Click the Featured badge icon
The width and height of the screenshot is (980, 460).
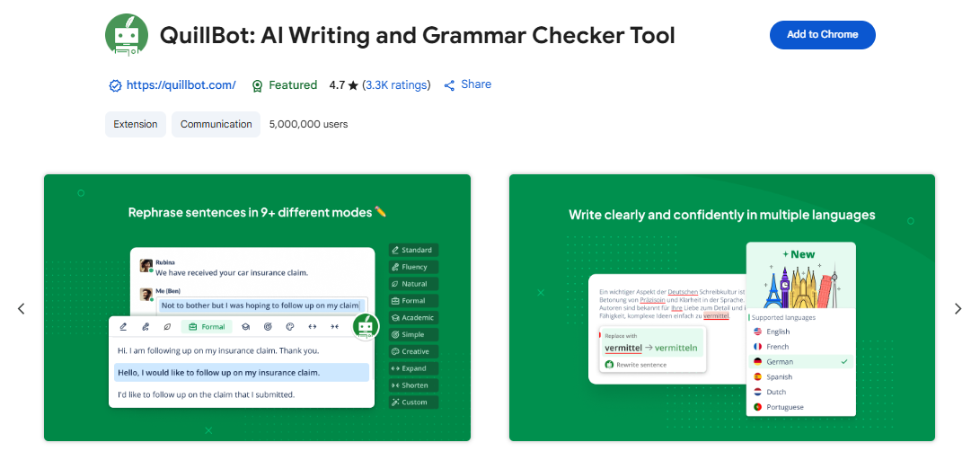point(258,86)
